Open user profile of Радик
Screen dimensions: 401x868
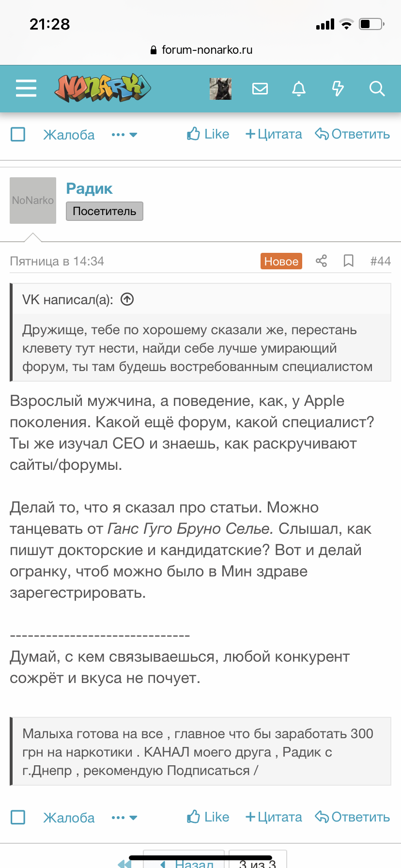pyautogui.click(x=89, y=188)
